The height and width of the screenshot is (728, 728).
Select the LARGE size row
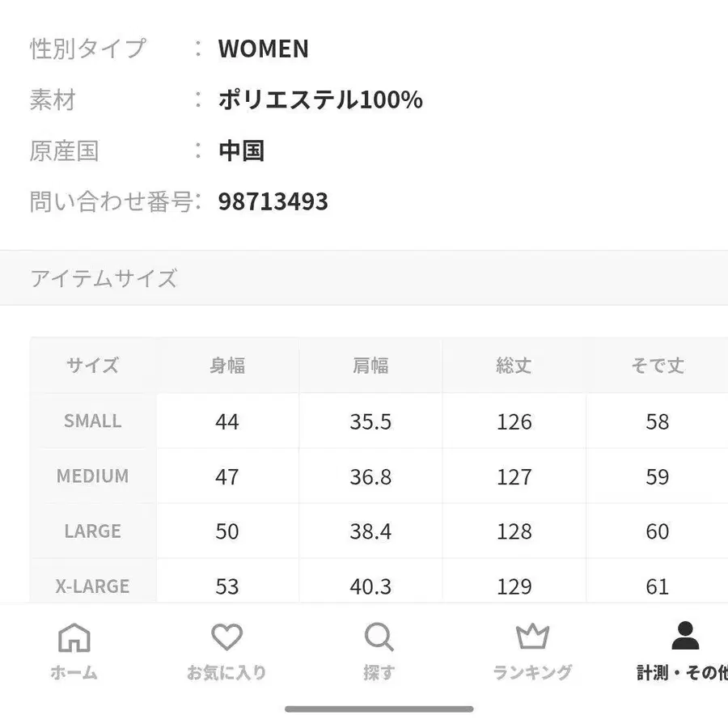91,531
